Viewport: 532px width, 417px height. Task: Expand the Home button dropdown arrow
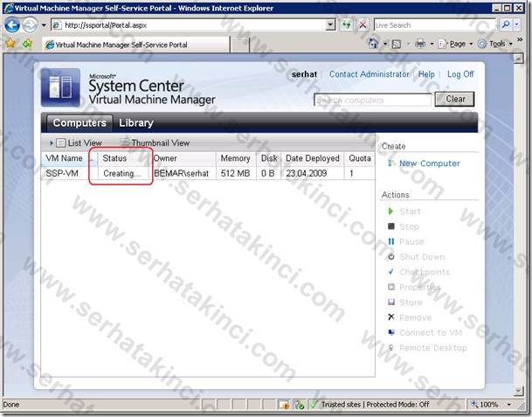pos(385,44)
